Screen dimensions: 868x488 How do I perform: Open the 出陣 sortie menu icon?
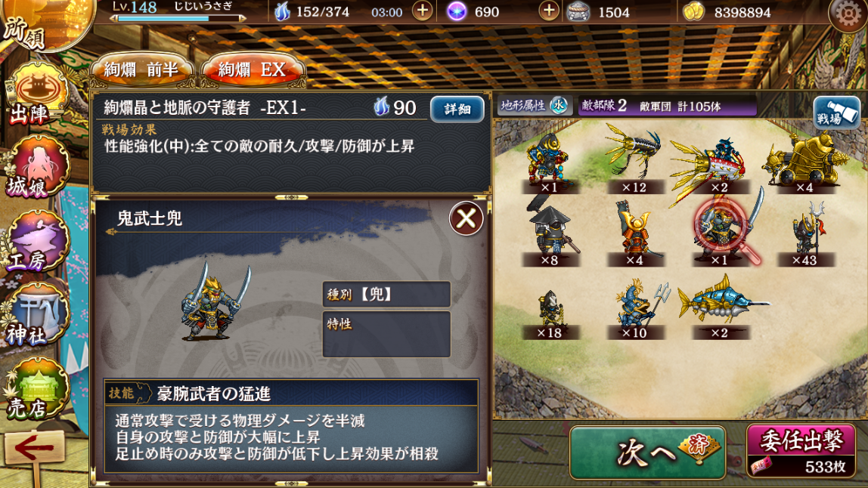pos(36,95)
